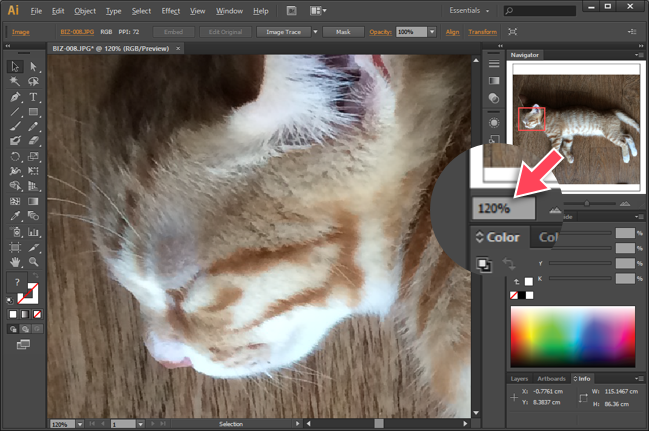Viewport: 649px width, 431px height.
Task: Select the Scale tool
Action: 34,157
